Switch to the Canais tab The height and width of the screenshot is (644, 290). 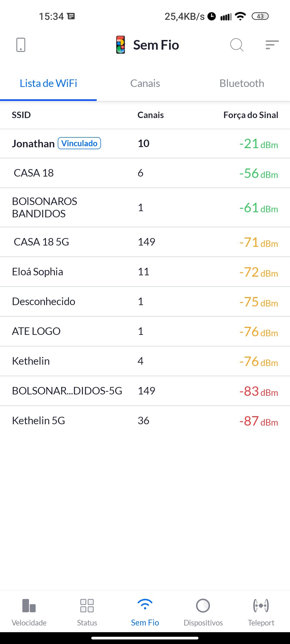(145, 83)
